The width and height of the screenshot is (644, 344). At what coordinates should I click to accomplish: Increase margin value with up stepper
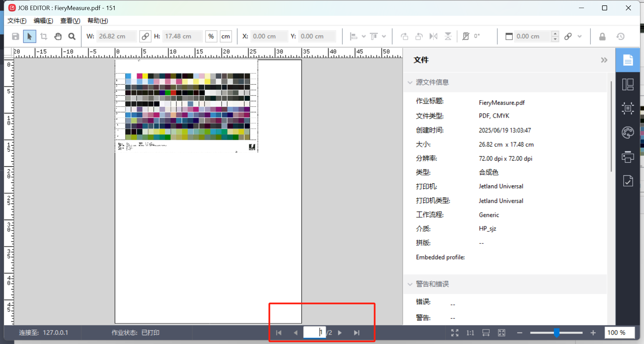click(555, 34)
